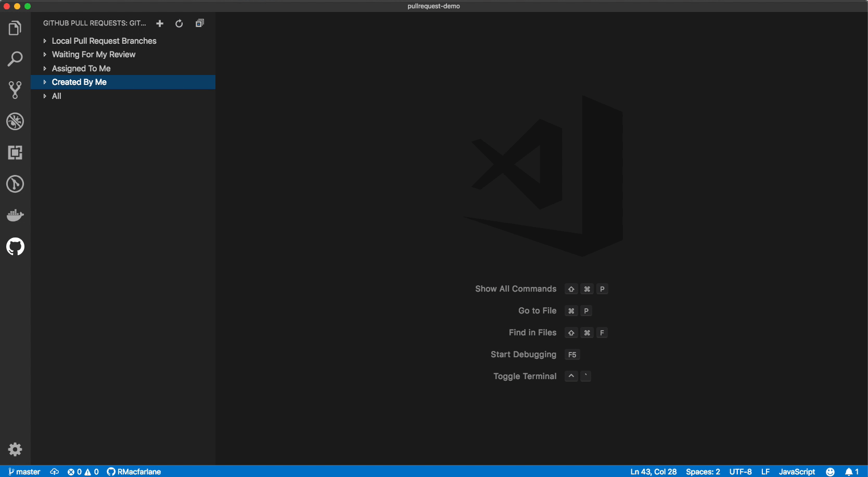Open the Explorer sidebar icon
Screen dimensions: 868x477
point(15,28)
